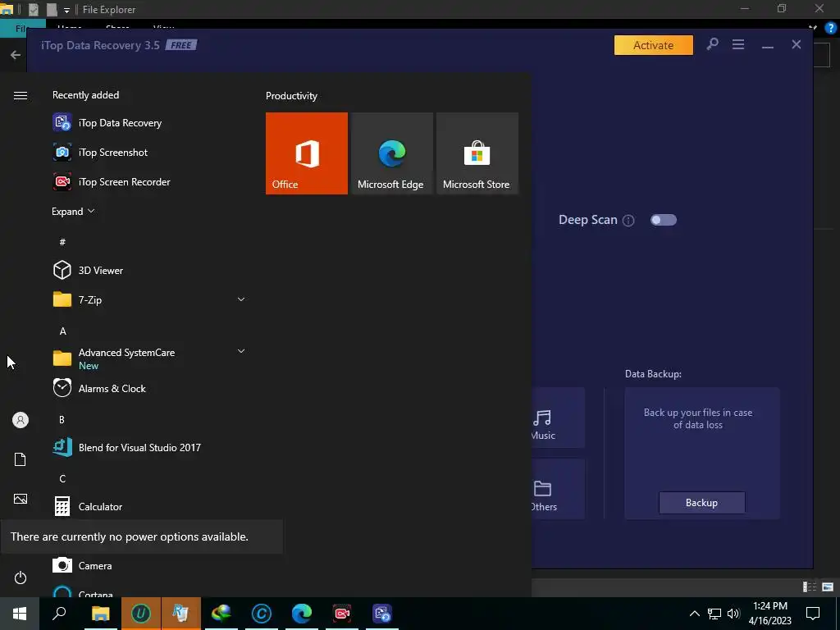This screenshot has width=840, height=630.
Task: Click Deep Scan info icon
Action: coord(628,220)
